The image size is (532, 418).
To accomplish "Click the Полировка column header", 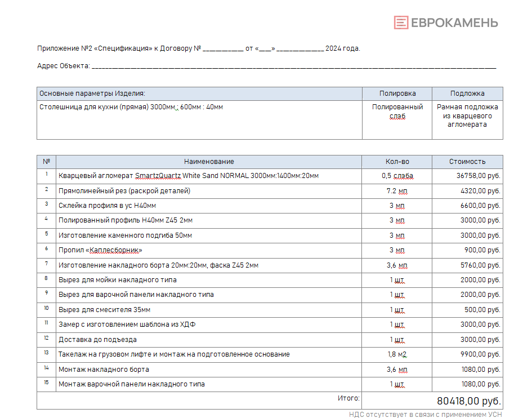I will coord(397,94).
